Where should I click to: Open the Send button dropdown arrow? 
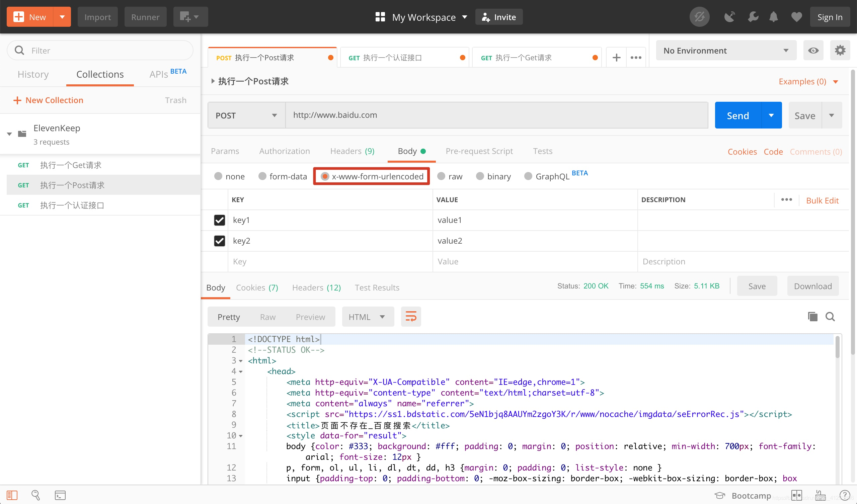(771, 115)
